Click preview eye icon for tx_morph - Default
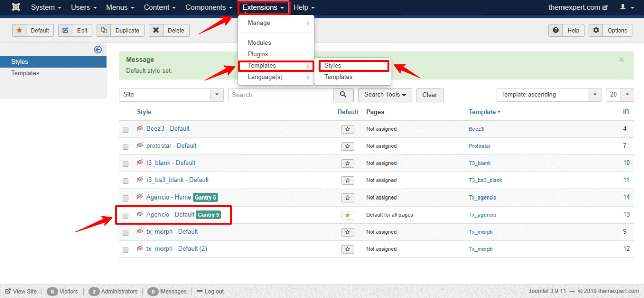Viewport: 644px width, 298px height. 140,231
